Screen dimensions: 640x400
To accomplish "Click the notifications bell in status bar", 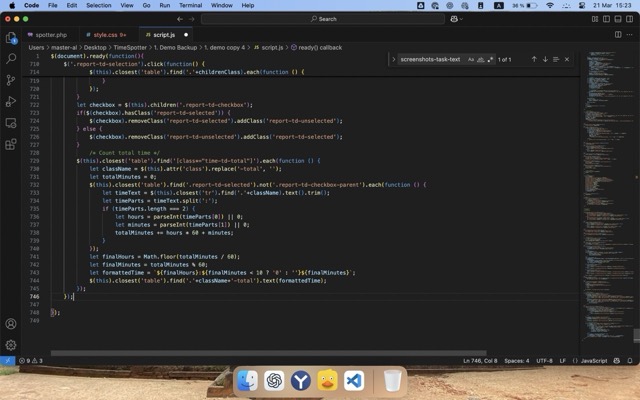I will (x=632, y=360).
